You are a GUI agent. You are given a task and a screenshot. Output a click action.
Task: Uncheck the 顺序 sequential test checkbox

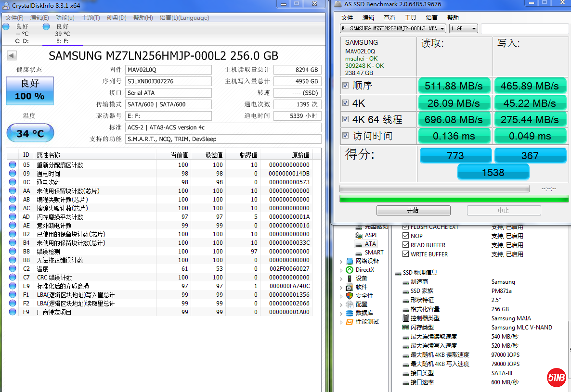(x=345, y=86)
